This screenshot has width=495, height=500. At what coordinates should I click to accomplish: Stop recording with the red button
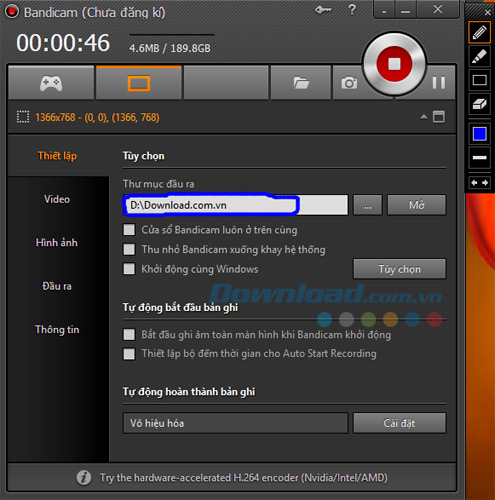[x=394, y=64]
